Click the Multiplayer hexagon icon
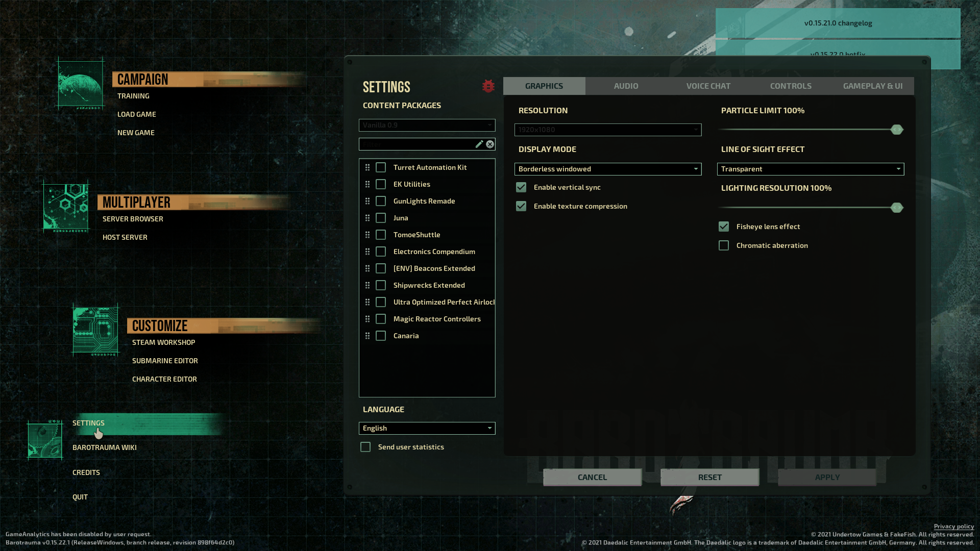 tap(66, 207)
